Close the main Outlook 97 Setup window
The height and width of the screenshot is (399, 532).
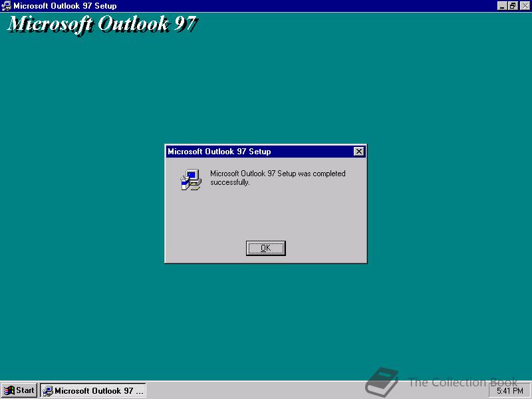pyautogui.click(x=525, y=6)
